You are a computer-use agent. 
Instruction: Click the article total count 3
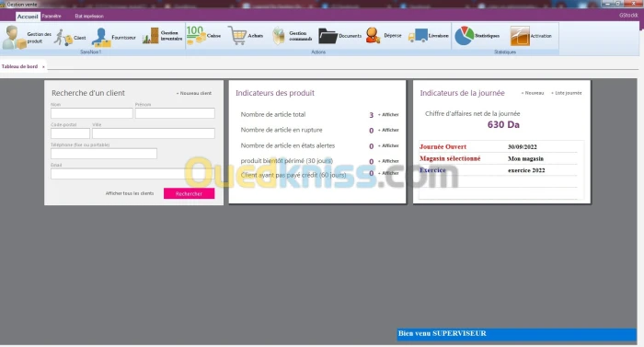point(372,115)
